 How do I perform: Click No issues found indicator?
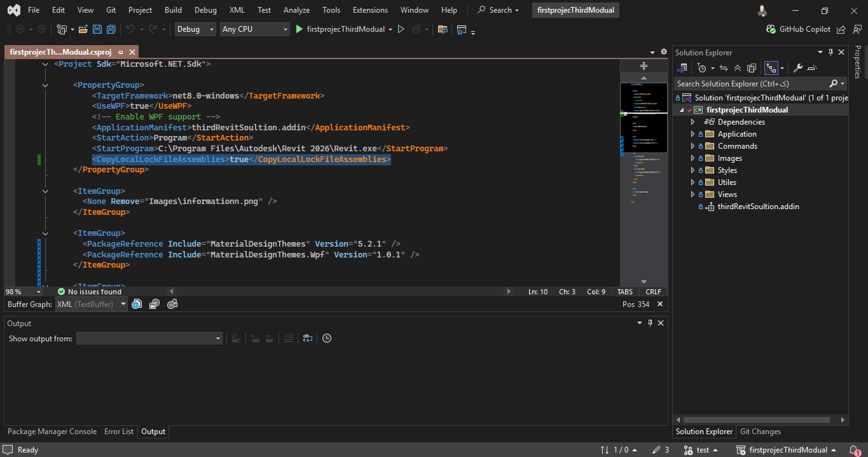(x=89, y=292)
